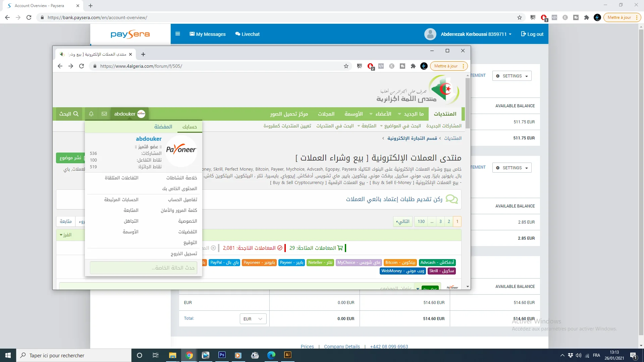Image resolution: width=644 pixels, height=362 pixels.
Task: Open Photoshop from the taskbar
Action: coord(222,355)
